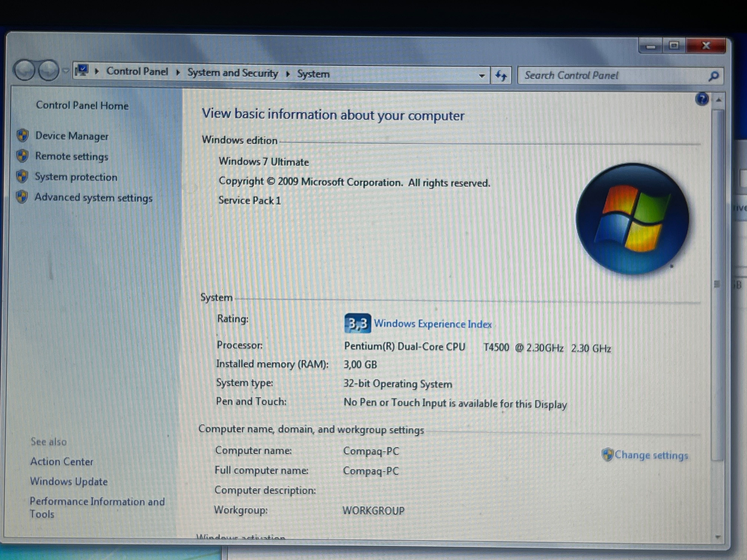The image size is (747, 560).
Task: Open Advanced system settings link
Action: click(x=94, y=198)
